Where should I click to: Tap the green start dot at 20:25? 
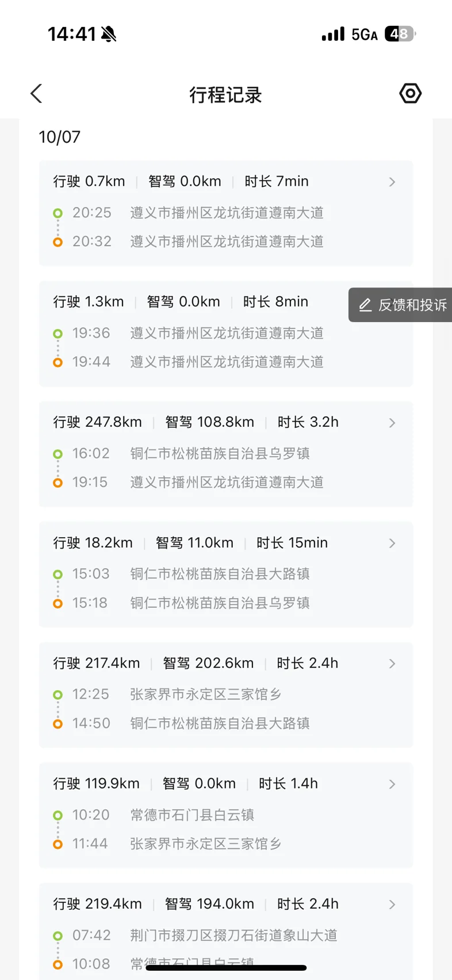click(x=58, y=213)
